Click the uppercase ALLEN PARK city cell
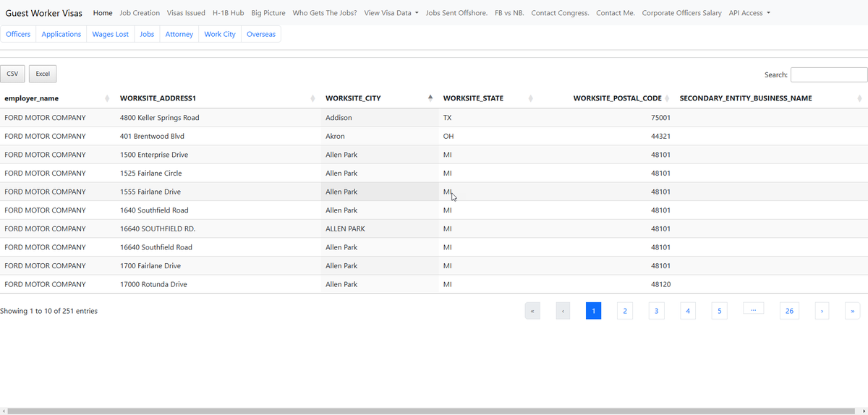The width and height of the screenshot is (868, 415). [380, 228]
